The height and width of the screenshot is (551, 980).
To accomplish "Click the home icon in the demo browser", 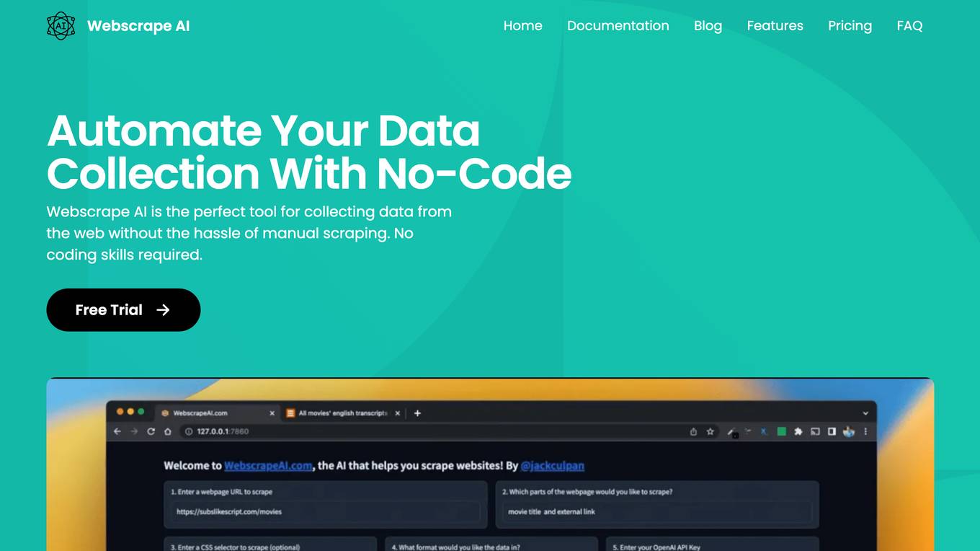I will [x=167, y=431].
